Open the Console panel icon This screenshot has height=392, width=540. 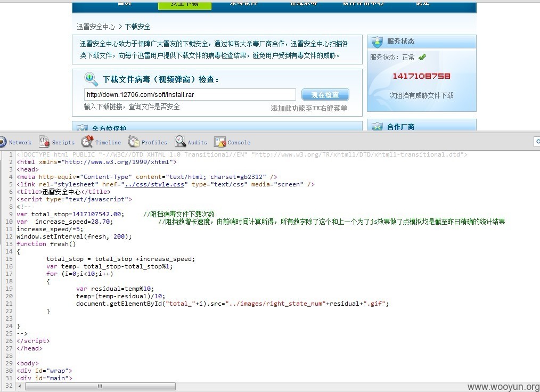(220, 142)
